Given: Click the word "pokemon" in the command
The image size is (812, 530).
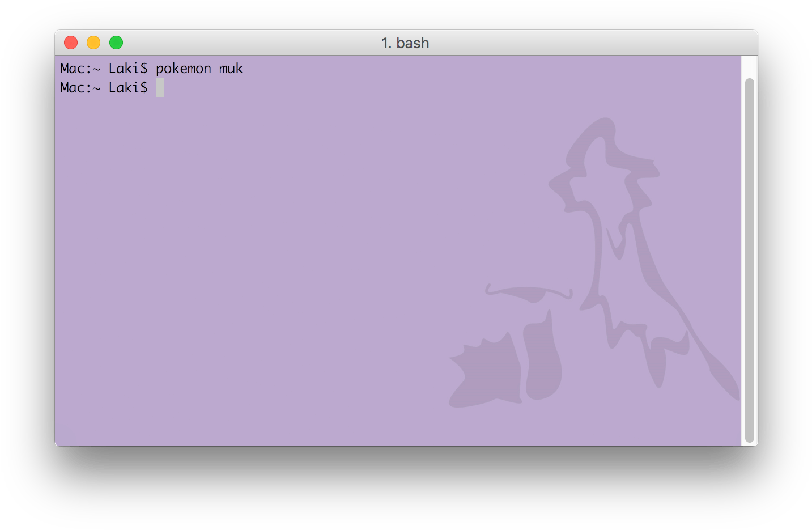Looking at the screenshot, I should [x=183, y=69].
